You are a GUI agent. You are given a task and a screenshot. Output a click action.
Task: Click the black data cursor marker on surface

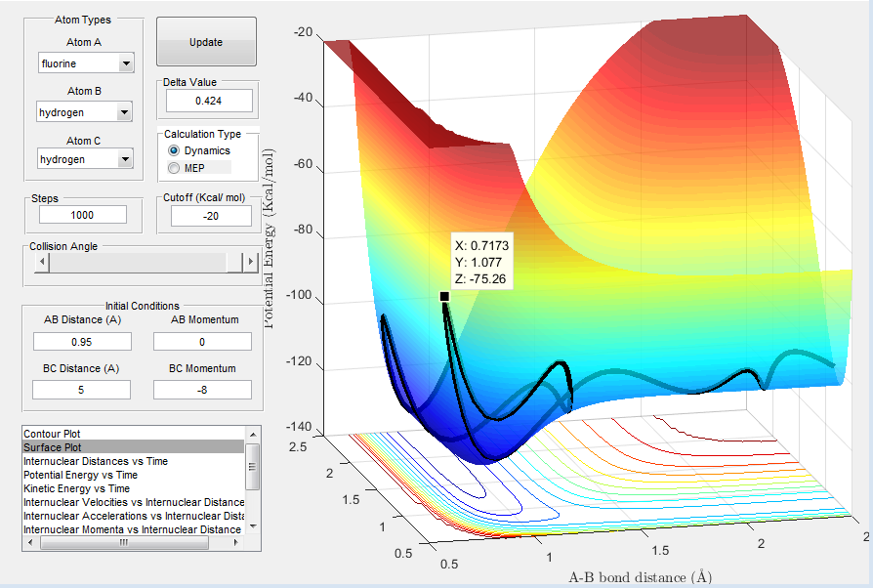pyautogui.click(x=444, y=296)
